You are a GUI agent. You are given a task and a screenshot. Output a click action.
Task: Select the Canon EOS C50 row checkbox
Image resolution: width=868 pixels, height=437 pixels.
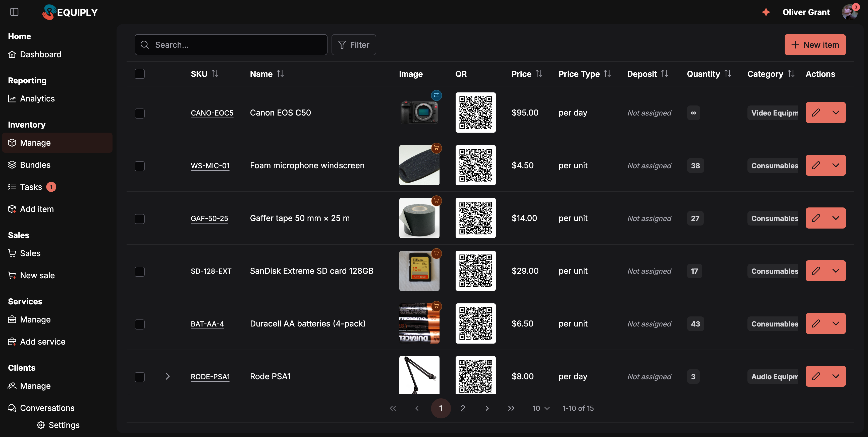(x=139, y=113)
